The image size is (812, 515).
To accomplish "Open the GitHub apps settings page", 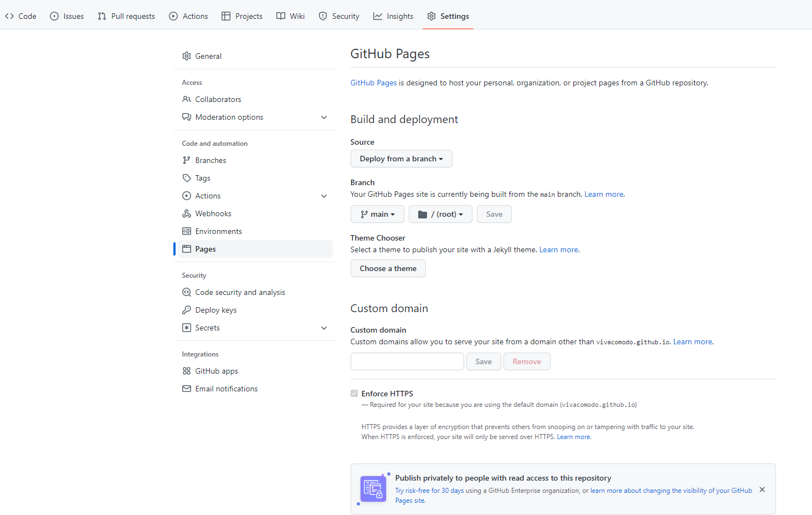I will pyautogui.click(x=255, y=371).
